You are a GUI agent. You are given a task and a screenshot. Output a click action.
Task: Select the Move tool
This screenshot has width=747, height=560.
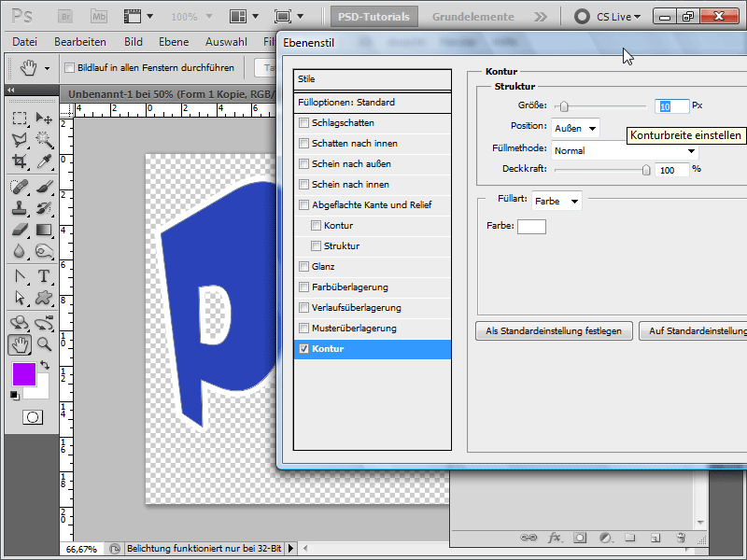coord(44,118)
